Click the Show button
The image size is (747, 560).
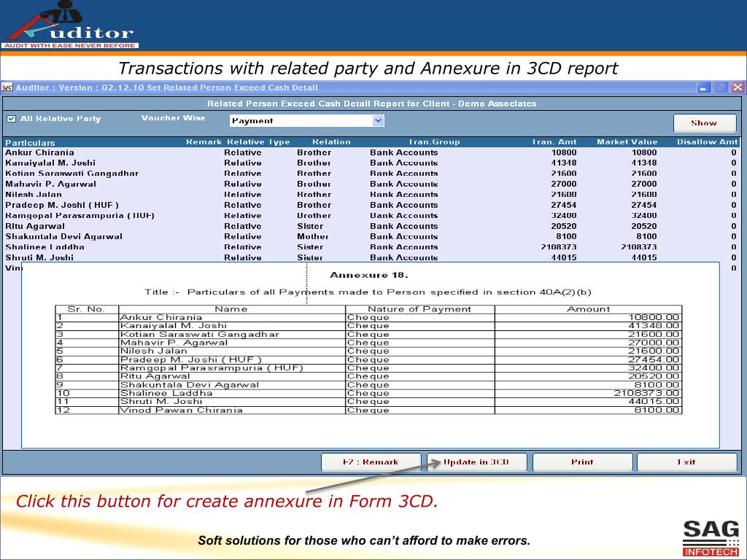coord(705,122)
